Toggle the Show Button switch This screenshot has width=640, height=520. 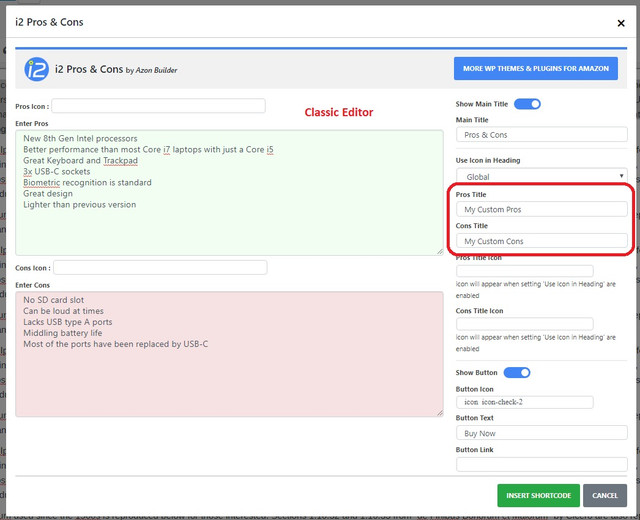click(x=517, y=372)
